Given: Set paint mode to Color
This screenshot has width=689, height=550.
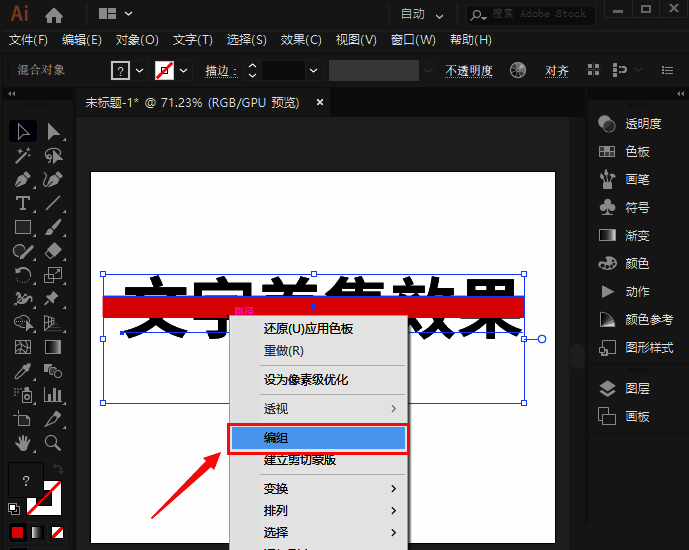Looking at the screenshot, I should click(18, 532).
